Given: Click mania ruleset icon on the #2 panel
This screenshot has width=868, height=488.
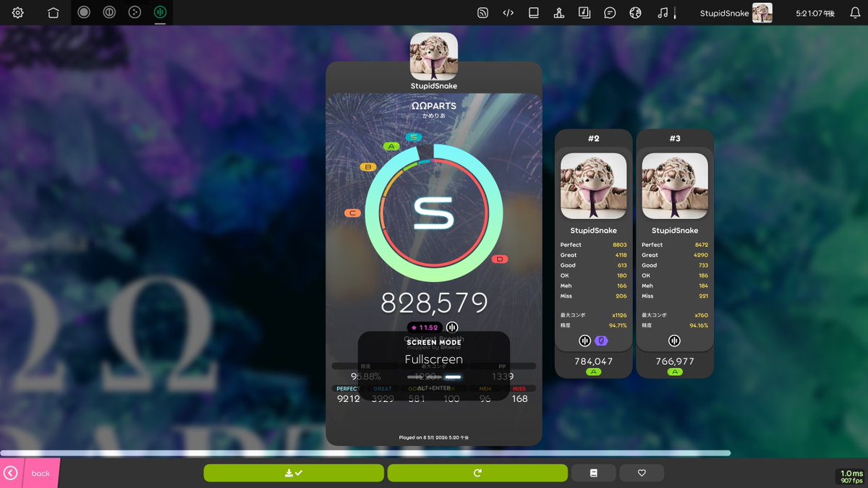Looking at the screenshot, I should [584, 341].
